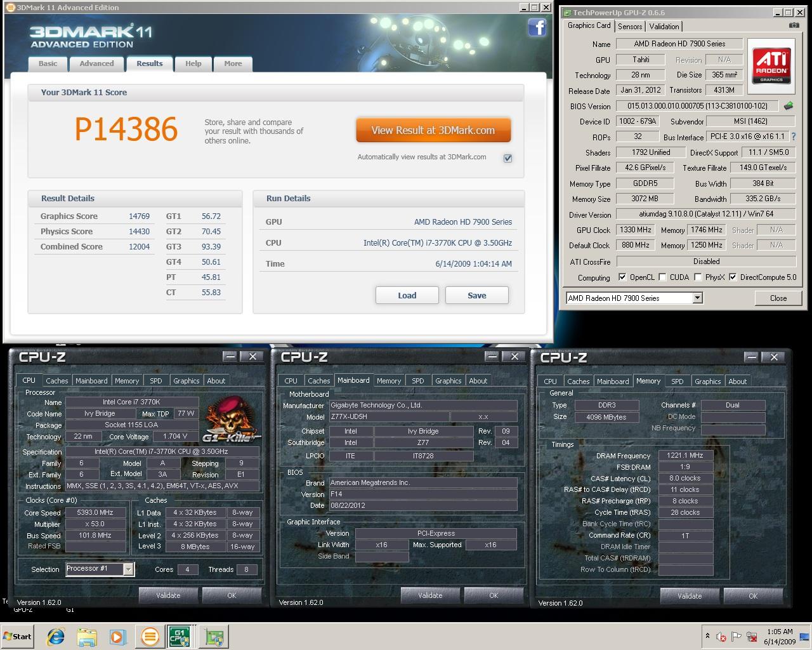Screen dimensions: 812x650
Task: Click the GPU-Z screenshot camera icon
Action: [x=794, y=25]
